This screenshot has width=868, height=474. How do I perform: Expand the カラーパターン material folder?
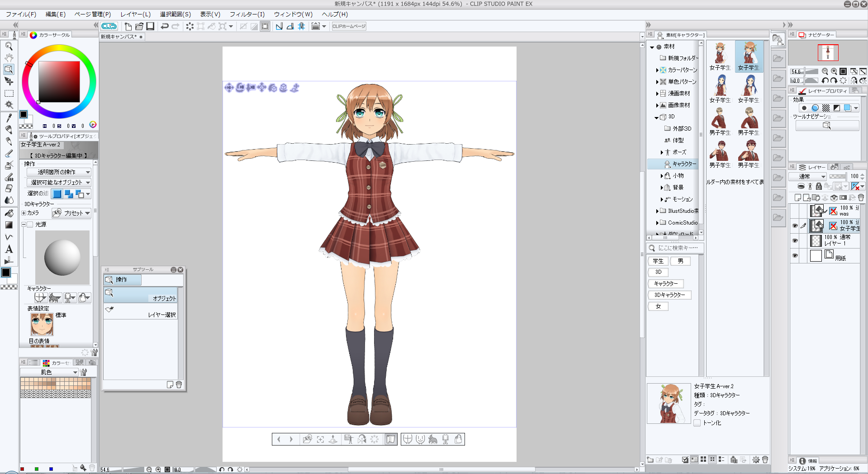point(657,70)
